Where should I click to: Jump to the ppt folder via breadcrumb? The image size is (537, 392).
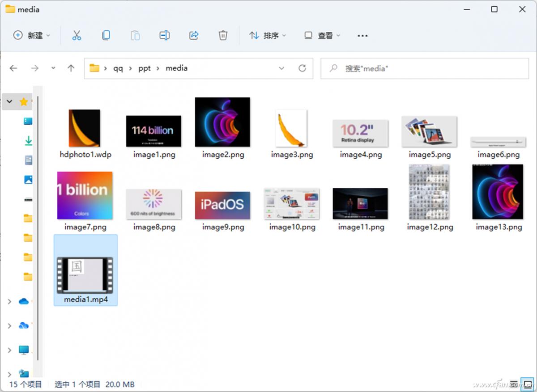(x=144, y=68)
